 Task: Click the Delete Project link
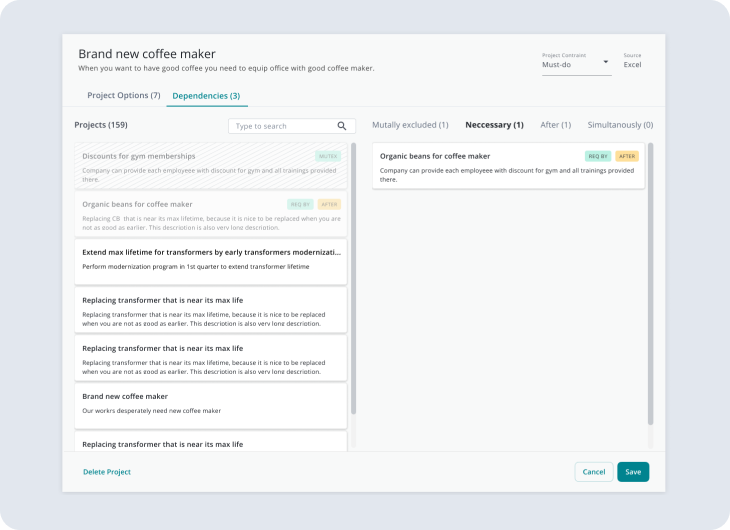(x=107, y=472)
